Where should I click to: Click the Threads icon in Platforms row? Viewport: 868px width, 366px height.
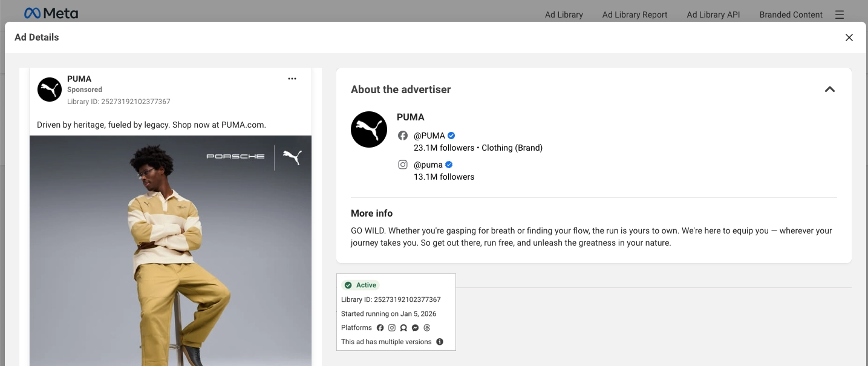point(426,328)
